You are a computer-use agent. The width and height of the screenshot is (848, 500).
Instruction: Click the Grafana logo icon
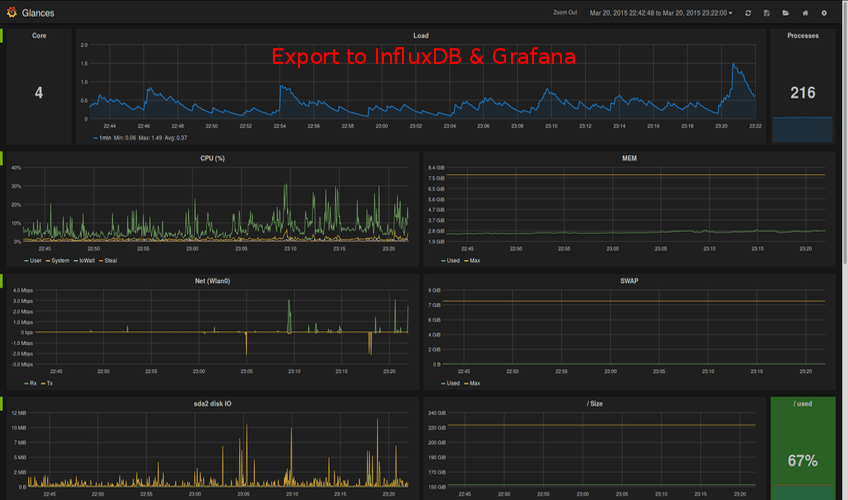click(x=12, y=12)
